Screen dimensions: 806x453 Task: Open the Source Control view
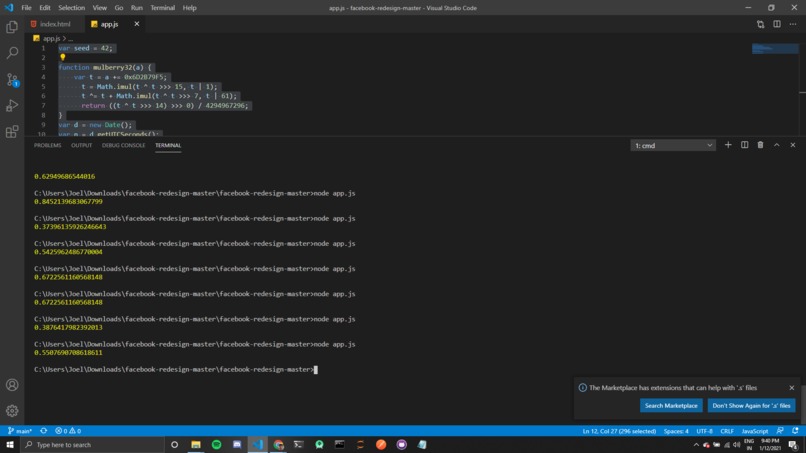click(12, 80)
